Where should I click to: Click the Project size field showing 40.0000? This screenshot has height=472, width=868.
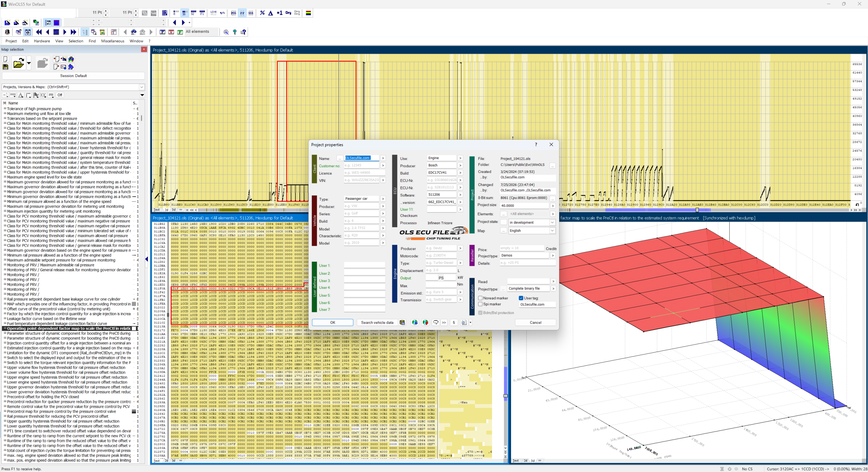click(524, 205)
